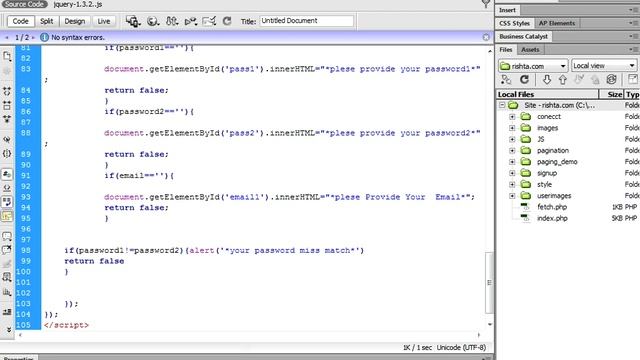This screenshot has width=640, height=360.
Task: Open the Multiscreen preview toolbar icon
Action: point(133,21)
